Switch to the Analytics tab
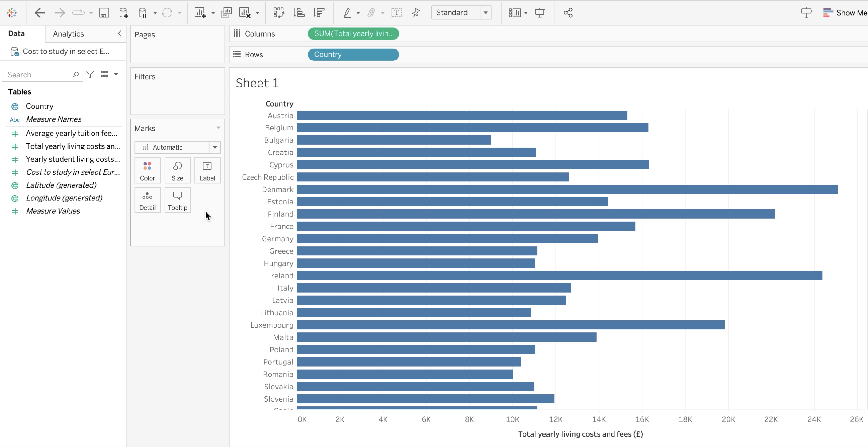Screen dimensions: 868x447 tap(69, 34)
